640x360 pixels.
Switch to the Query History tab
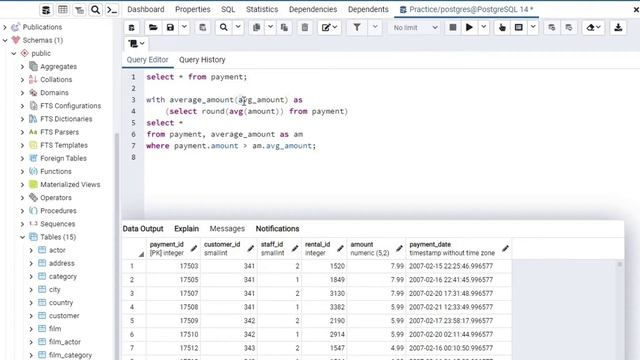(x=202, y=60)
